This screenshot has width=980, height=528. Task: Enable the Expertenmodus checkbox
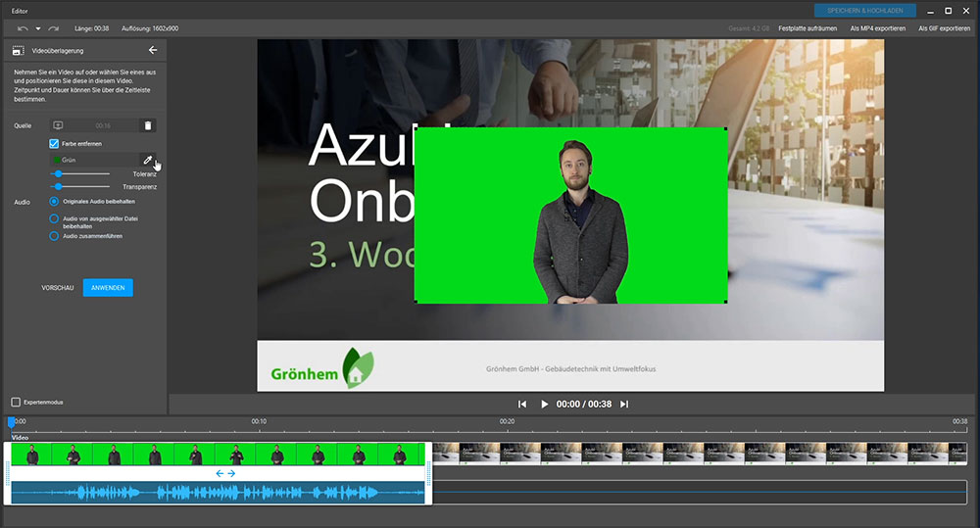[17, 402]
